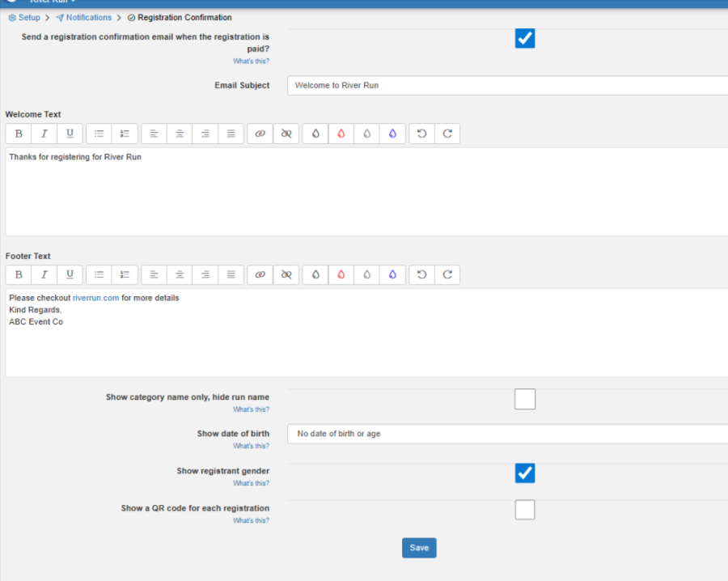Toggle Bold in Footer Text toolbar
Image resolution: width=728 pixels, height=581 pixels.
(x=19, y=274)
